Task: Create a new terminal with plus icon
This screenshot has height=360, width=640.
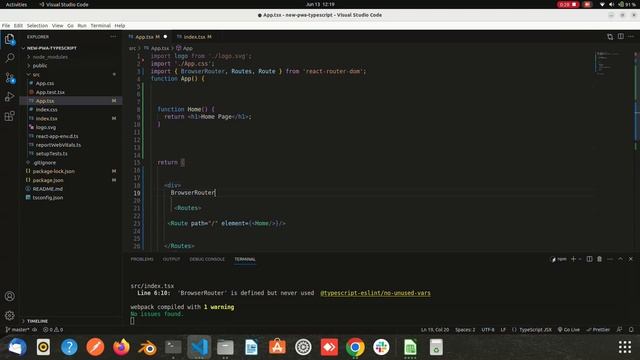Action: click(x=573, y=259)
